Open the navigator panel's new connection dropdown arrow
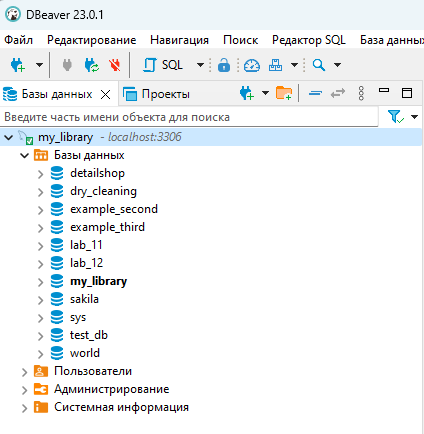This screenshot has width=424, height=434. (x=265, y=93)
